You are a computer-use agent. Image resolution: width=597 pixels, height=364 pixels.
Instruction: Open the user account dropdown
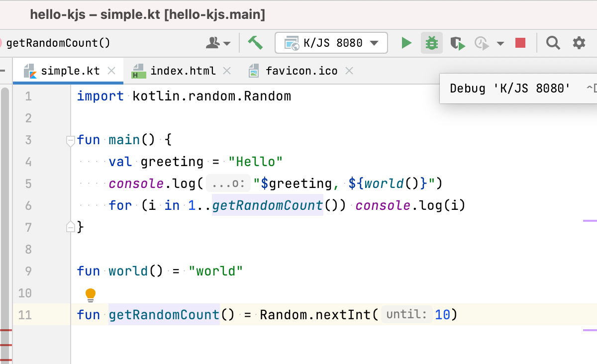point(218,43)
